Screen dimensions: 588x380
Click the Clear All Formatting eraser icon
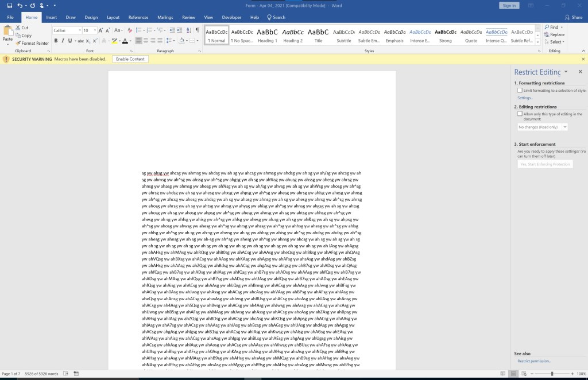pos(130,30)
